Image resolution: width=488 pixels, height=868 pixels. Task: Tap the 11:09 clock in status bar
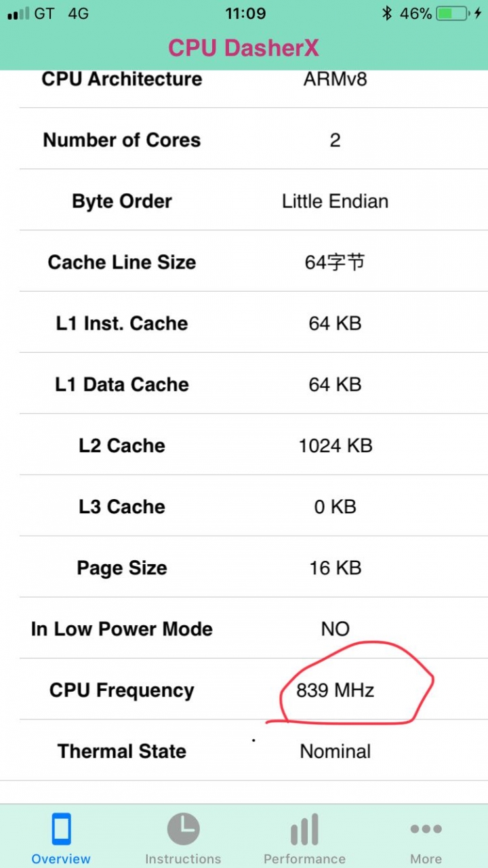[245, 14]
